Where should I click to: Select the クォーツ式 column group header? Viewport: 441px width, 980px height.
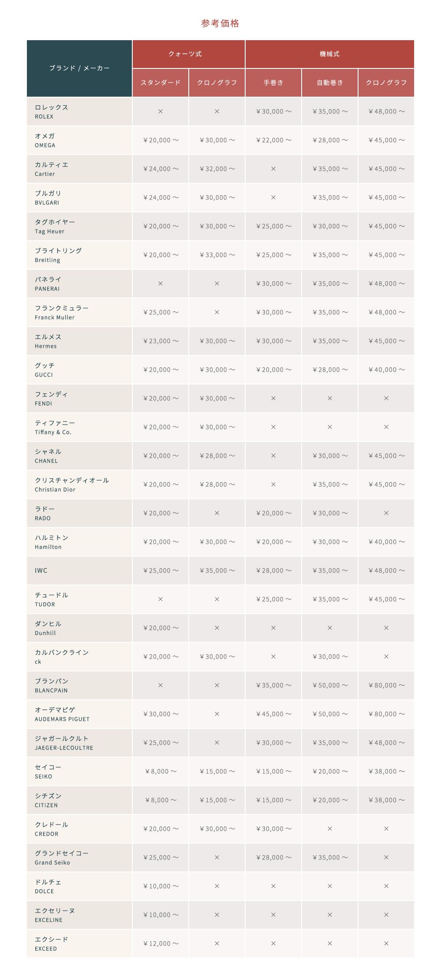[x=189, y=54]
